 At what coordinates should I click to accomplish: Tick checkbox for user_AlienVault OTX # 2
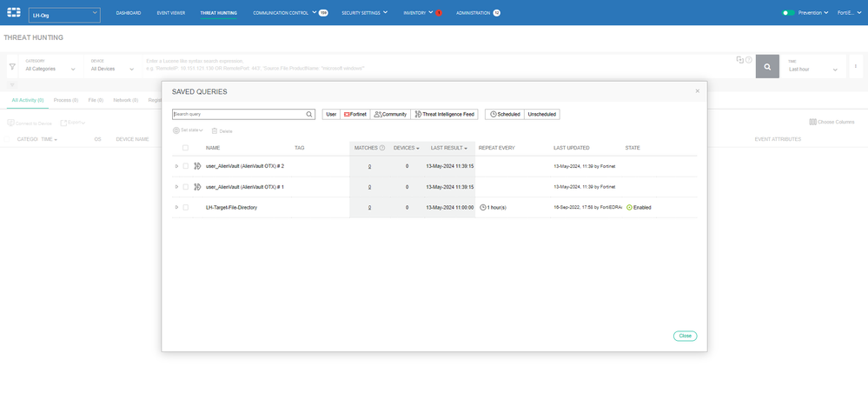pyautogui.click(x=185, y=166)
